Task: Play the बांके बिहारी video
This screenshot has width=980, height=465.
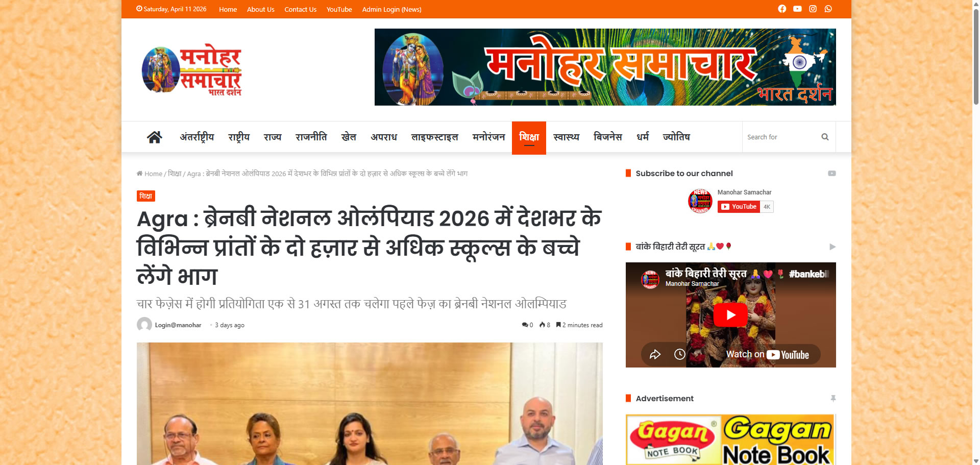Action: 730,315
